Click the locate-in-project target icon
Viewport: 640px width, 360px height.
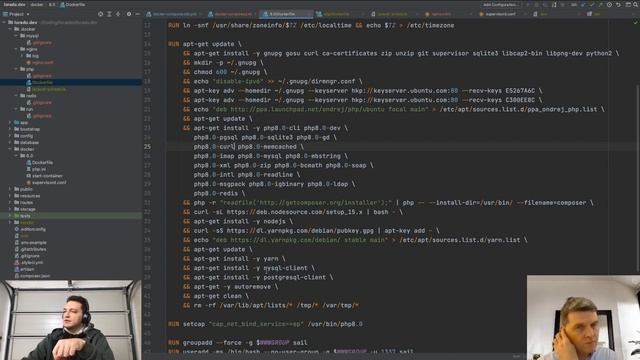(x=100, y=14)
